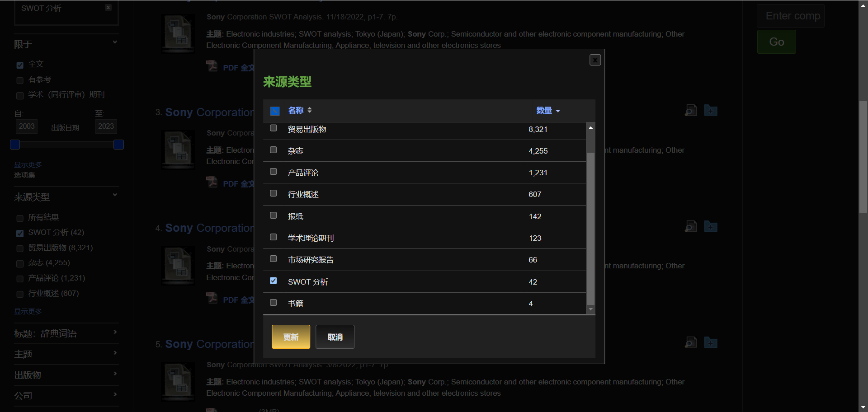This screenshot has width=868, height=412.
Task: Click the end year 2023 field
Action: tap(106, 126)
